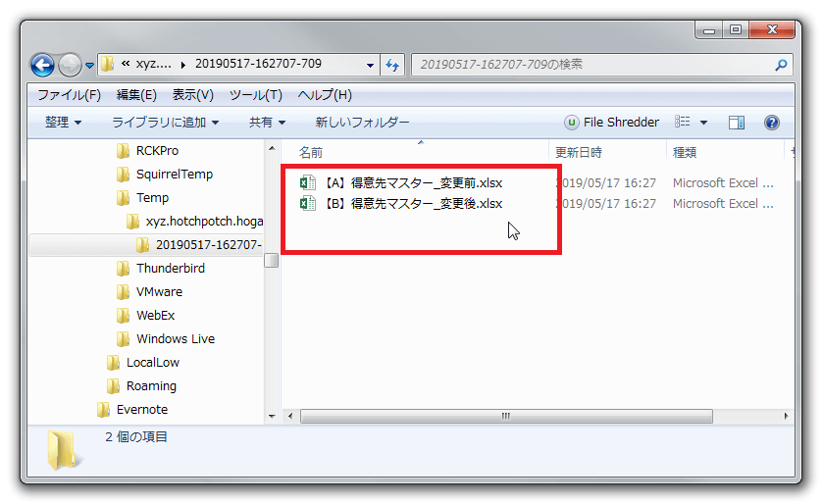Open the address bar history dropdown arrow

coord(370,65)
